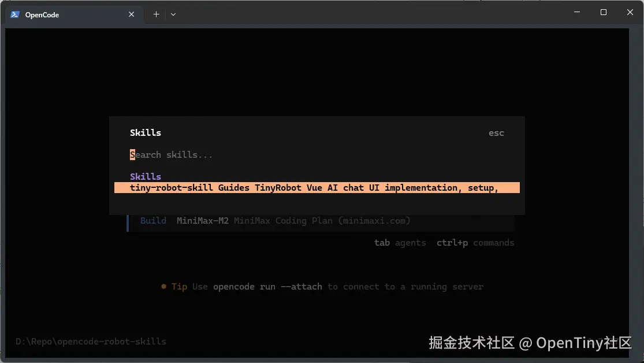Open a new terminal tab
This screenshot has width=644, height=363.
156,14
